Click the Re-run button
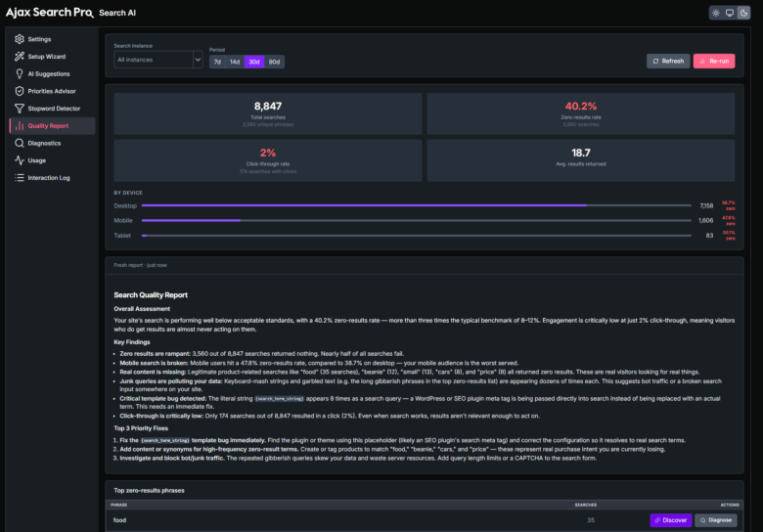Image resolution: width=763 pixels, height=532 pixels. [714, 62]
